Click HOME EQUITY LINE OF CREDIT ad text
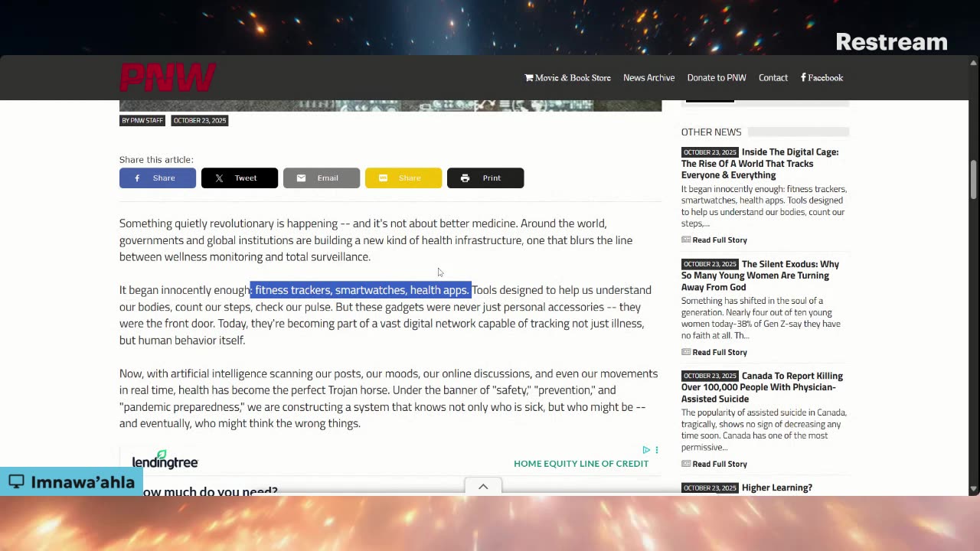Viewport: 980px width, 551px height. (581, 464)
